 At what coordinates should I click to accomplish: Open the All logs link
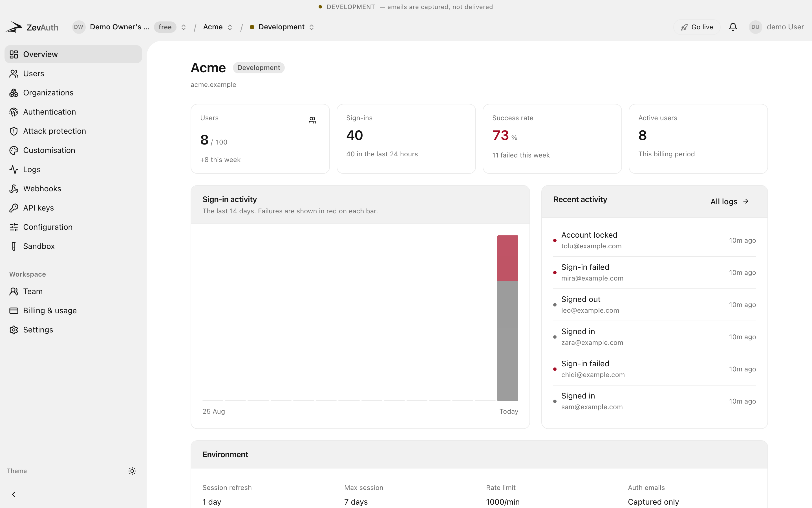coord(729,201)
